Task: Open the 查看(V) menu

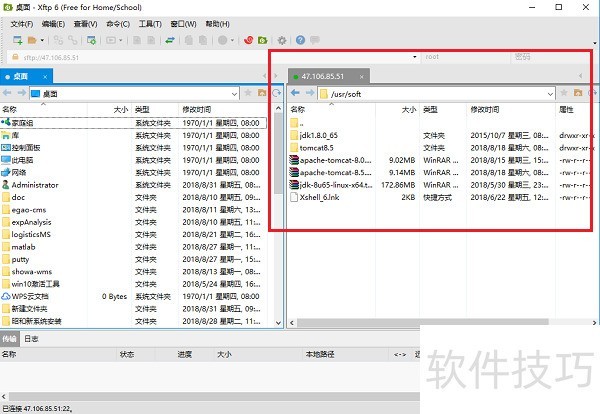Action: (85, 24)
